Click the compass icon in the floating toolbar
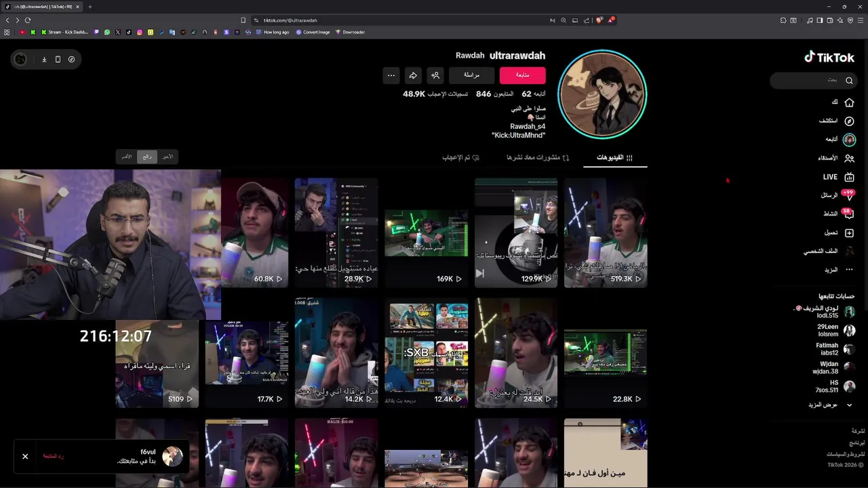This screenshot has height=488, width=868. [x=71, y=60]
